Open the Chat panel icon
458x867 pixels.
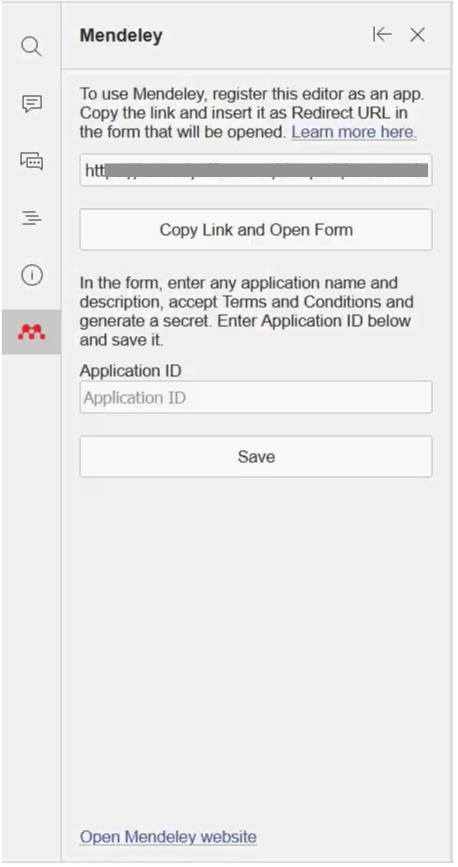[32, 161]
